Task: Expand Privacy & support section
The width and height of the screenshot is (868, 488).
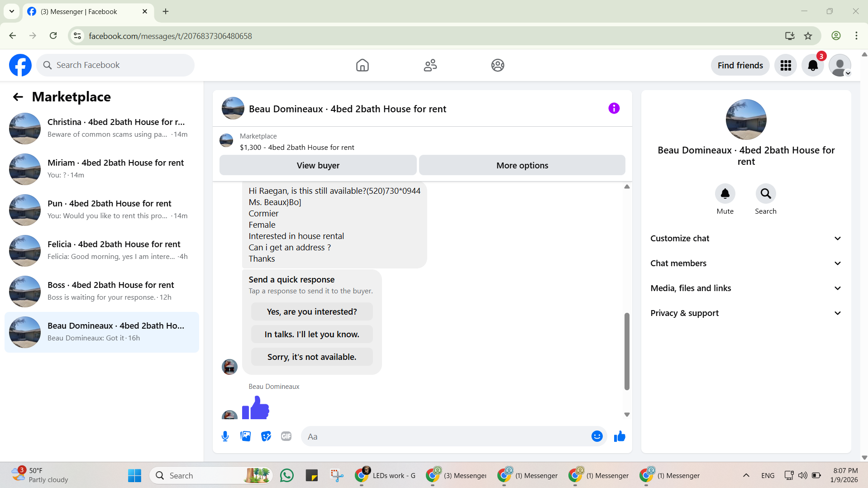Action: (x=746, y=313)
